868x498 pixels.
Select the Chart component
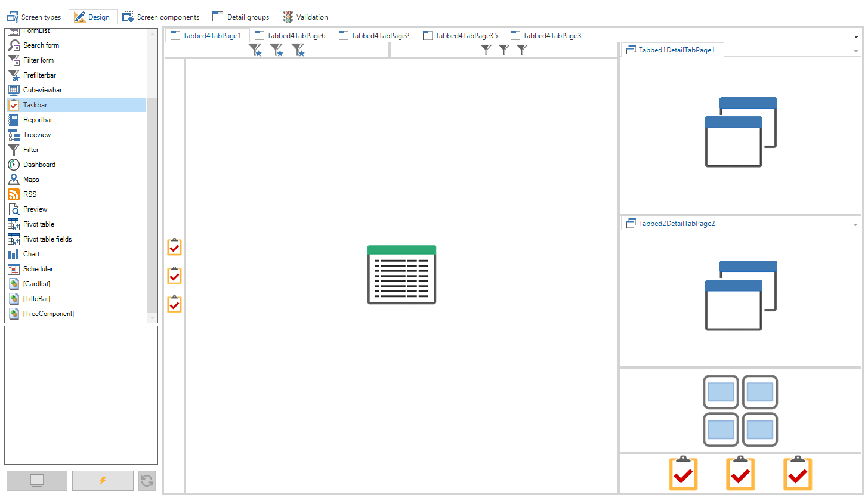coord(76,254)
